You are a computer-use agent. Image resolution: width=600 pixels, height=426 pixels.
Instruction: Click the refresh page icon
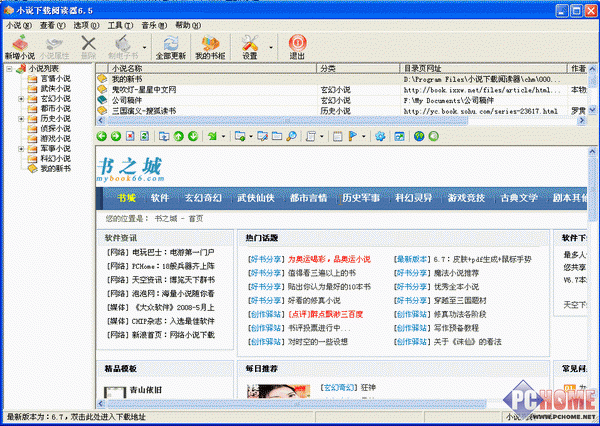(x=144, y=136)
